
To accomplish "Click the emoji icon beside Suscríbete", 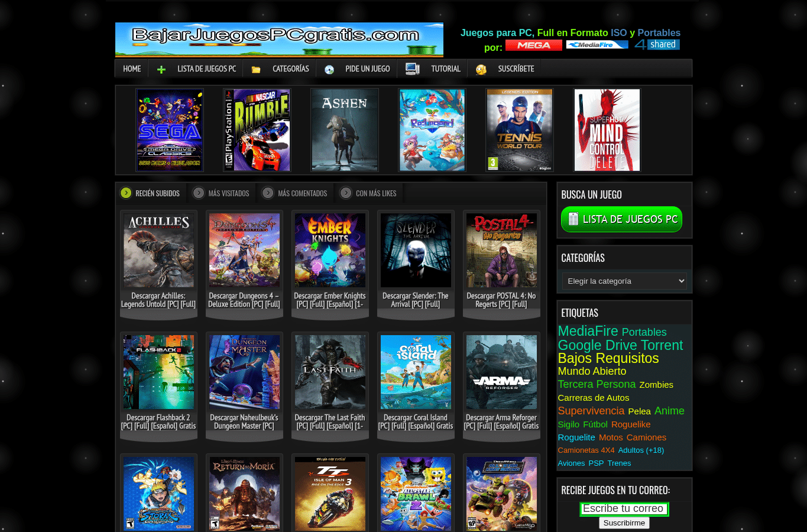I will pos(481,70).
